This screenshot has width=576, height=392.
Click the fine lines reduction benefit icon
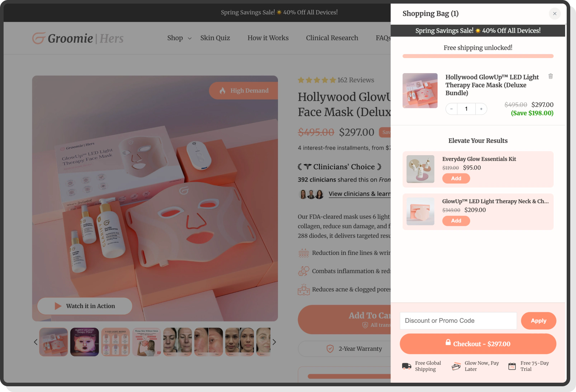click(304, 252)
